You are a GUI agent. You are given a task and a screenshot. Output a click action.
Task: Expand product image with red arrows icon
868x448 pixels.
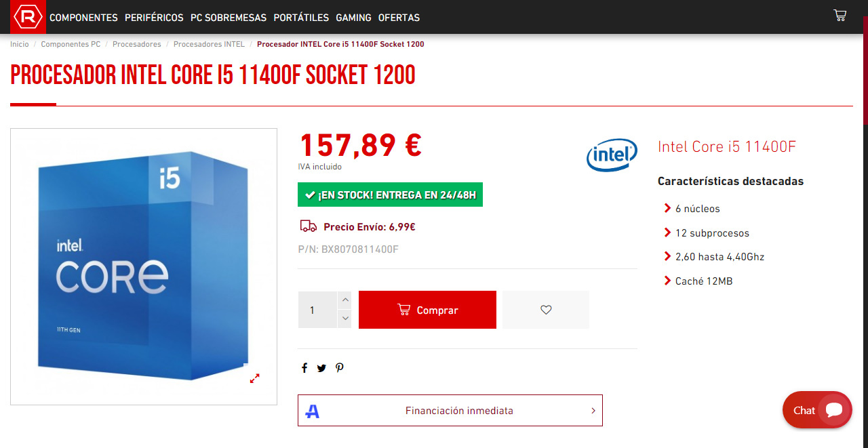(x=255, y=378)
